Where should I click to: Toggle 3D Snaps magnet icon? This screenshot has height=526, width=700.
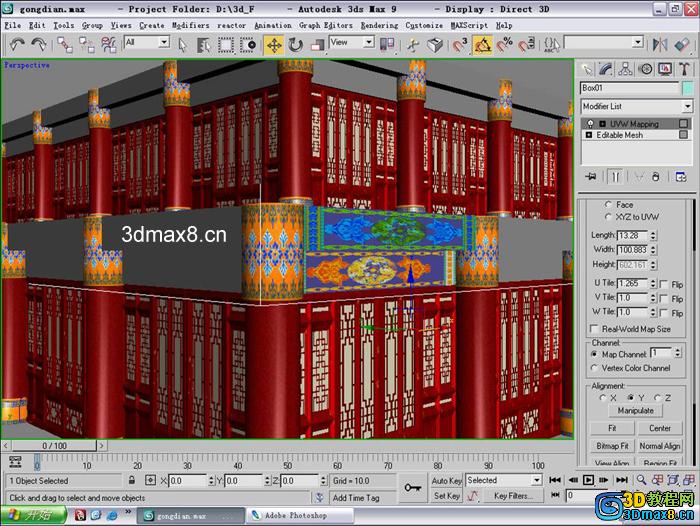tap(460, 45)
